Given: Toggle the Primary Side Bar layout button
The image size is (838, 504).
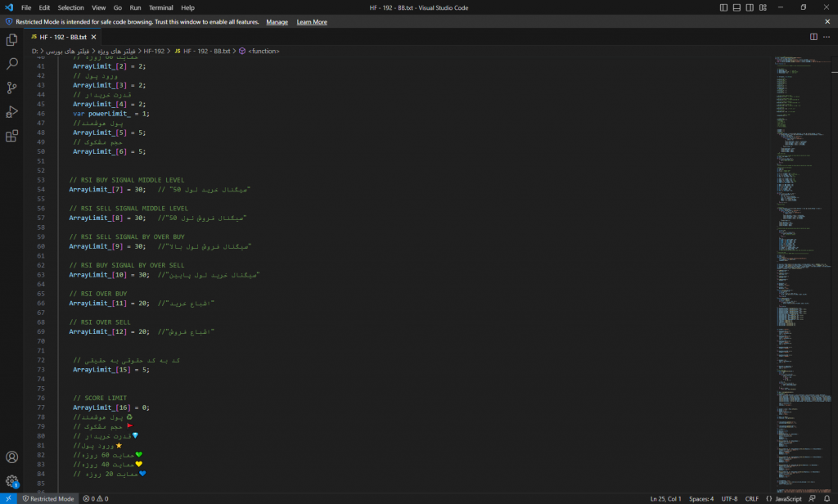Looking at the screenshot, I should (724, 7).
